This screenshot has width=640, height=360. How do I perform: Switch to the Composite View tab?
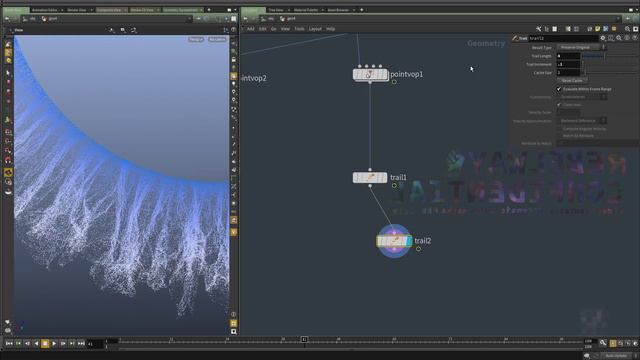tap(109, 10)
